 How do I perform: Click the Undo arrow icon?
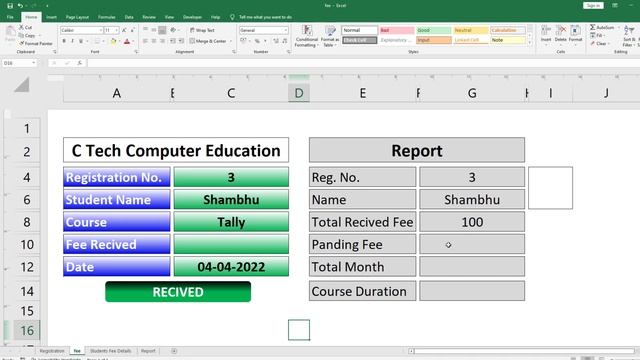click(x=20, y=6)
